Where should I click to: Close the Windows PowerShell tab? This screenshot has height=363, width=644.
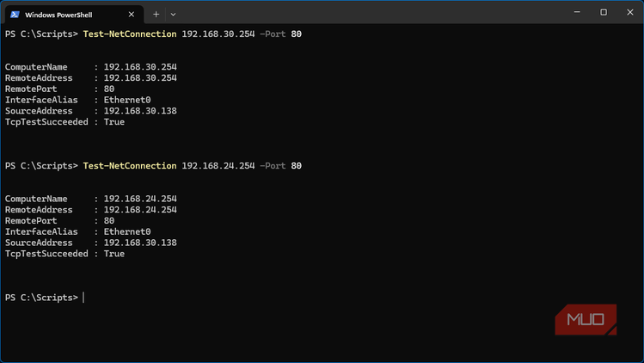click(x=132, y=15)
